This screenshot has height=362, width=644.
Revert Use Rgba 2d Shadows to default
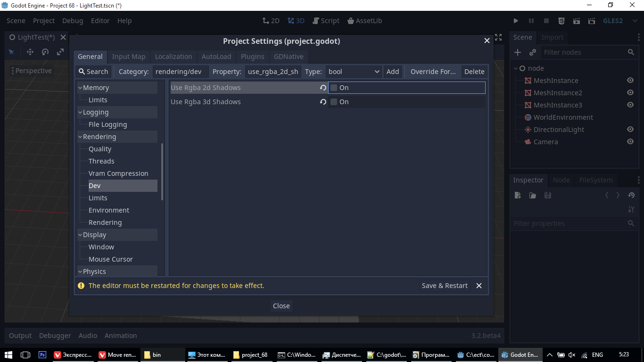[x=322, y=87]
